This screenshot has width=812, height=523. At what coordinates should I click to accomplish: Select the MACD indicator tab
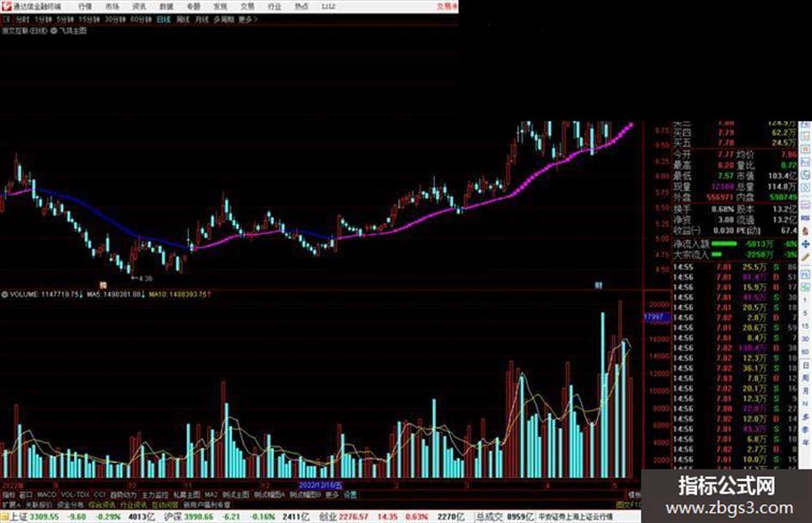(x=46, y=495)
